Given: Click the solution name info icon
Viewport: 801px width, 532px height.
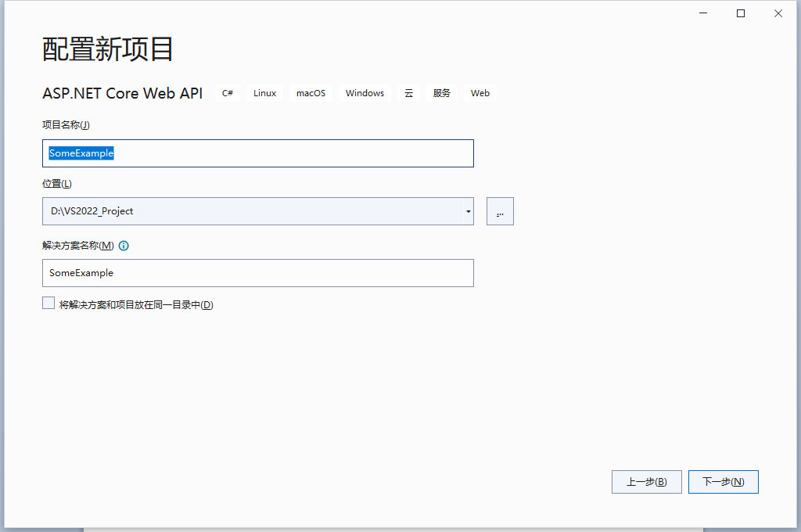Looking at the screenshot, I should pyautogui.click(x=124, y=246).
